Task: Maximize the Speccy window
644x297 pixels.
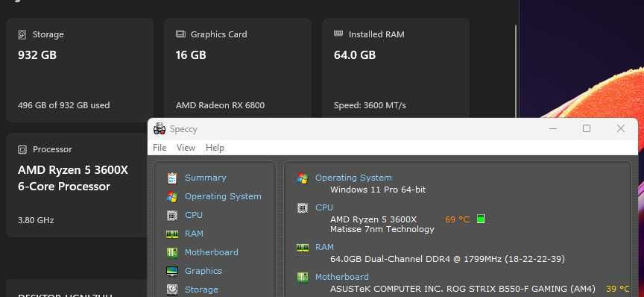Action: pos(587,129)
